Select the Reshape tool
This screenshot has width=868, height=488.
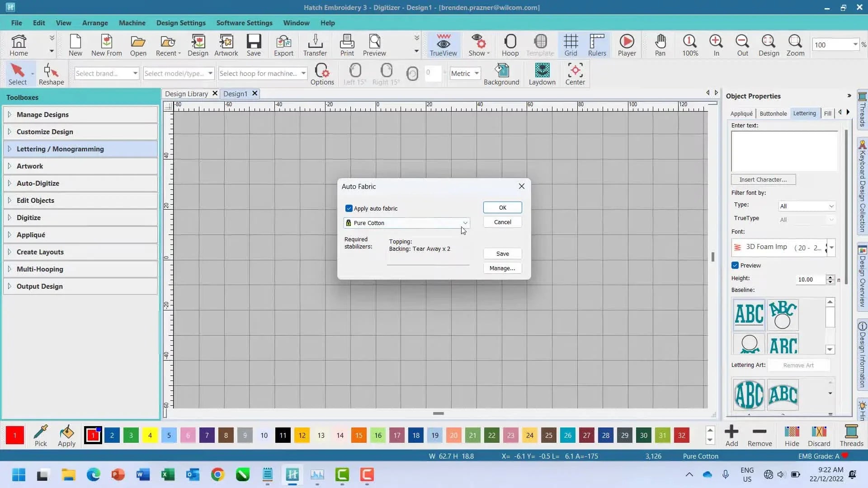pyautogui.click(x=51, y=74)
